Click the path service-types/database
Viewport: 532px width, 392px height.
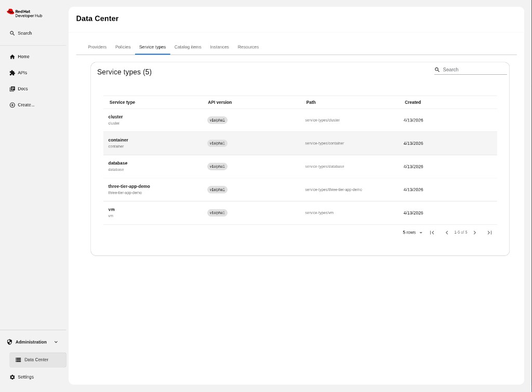click(x=324, y=167)
